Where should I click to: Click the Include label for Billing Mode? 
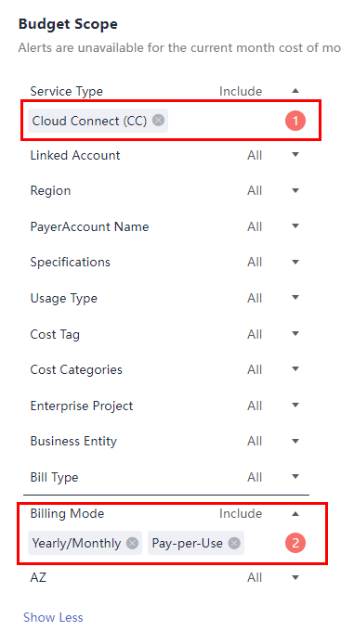pyautogui.click(x=241, y=513)
